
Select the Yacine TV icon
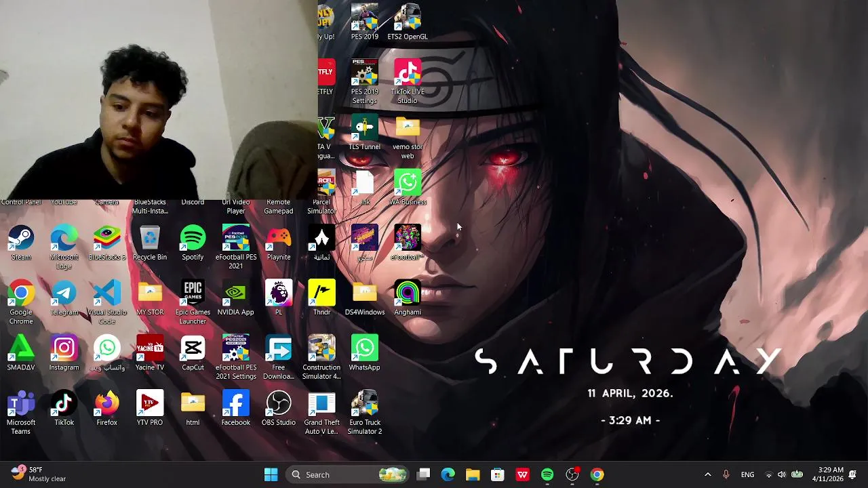[150, 354]
